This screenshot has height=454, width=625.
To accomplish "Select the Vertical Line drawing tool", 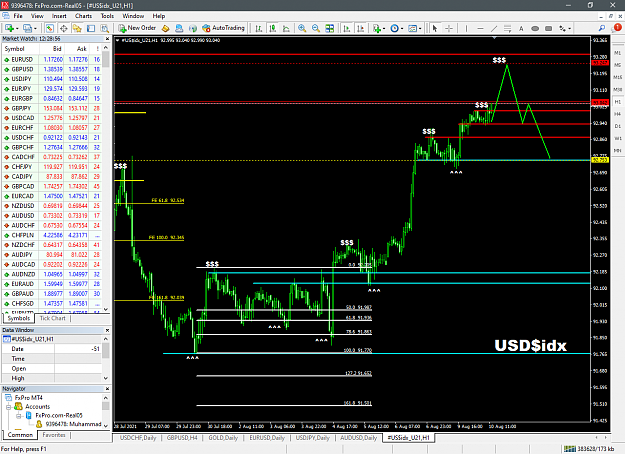I will 466,28.
